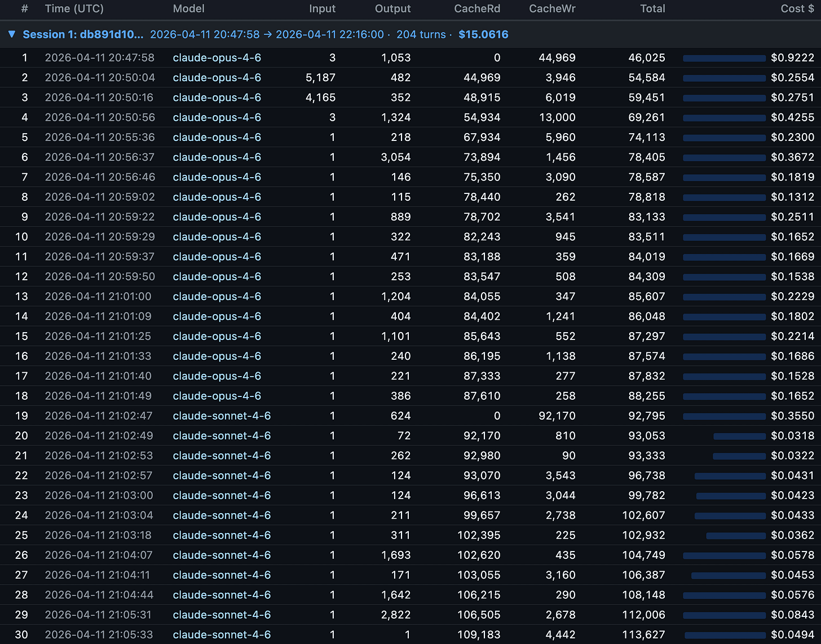
Task: Select CacheRd value 87,333 in row 17
Action: pyautogui.click(x=482, y=376)
